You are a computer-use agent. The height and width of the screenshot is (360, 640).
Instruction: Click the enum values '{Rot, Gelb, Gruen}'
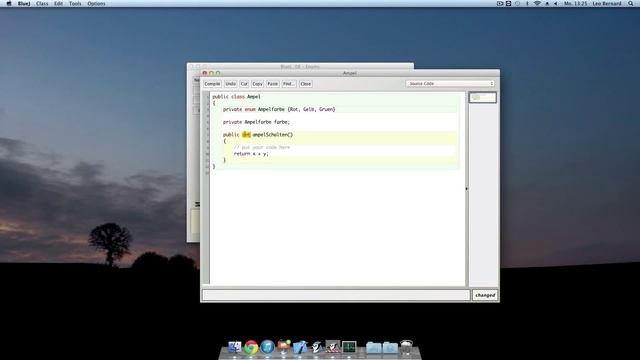(x=311, y=109)
